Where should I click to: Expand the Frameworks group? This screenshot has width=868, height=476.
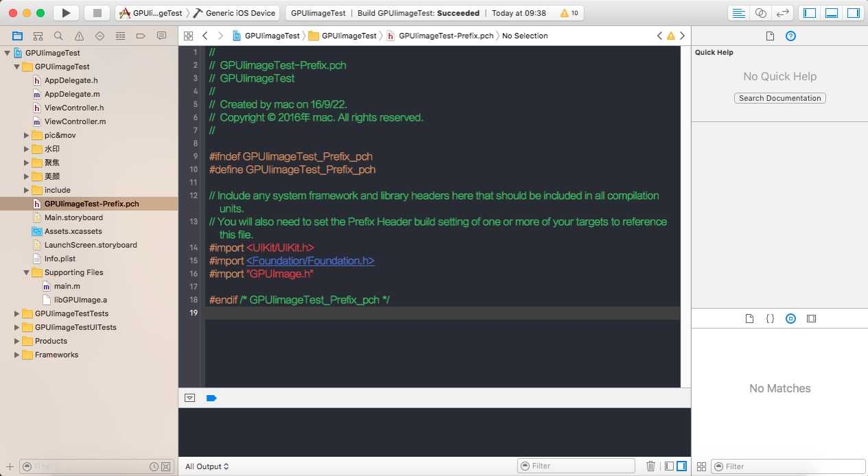(x=17, y=355)
